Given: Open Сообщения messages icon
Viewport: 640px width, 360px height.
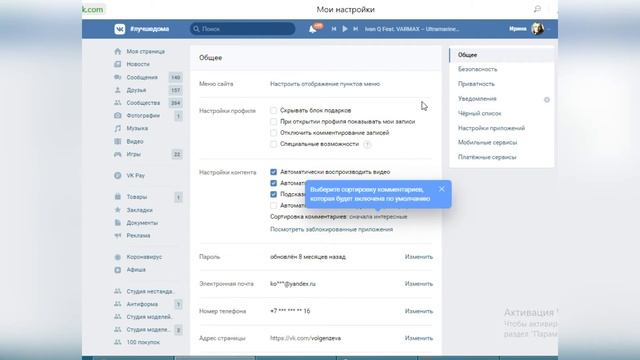Looking at the screenshot, I should tap(118, 77).
